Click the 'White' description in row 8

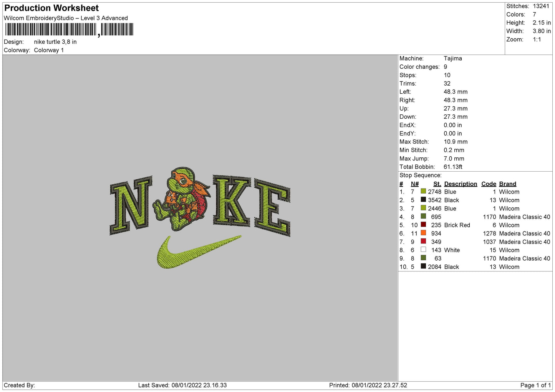pyautogui.click(x=452, y=250)
